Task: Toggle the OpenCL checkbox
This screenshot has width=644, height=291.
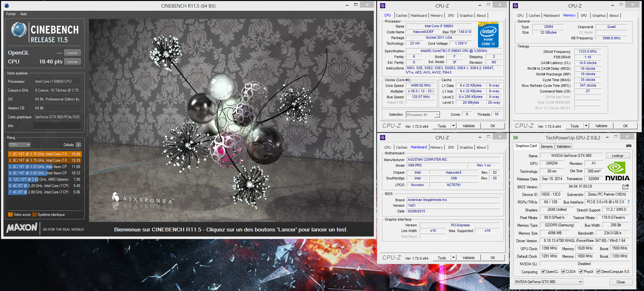Action: coord(543,272)
